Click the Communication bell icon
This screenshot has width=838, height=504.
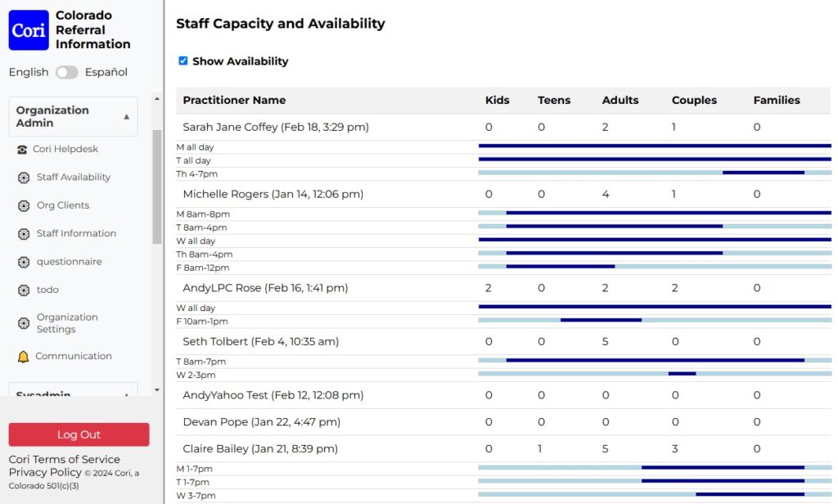[x=23, y=357]
